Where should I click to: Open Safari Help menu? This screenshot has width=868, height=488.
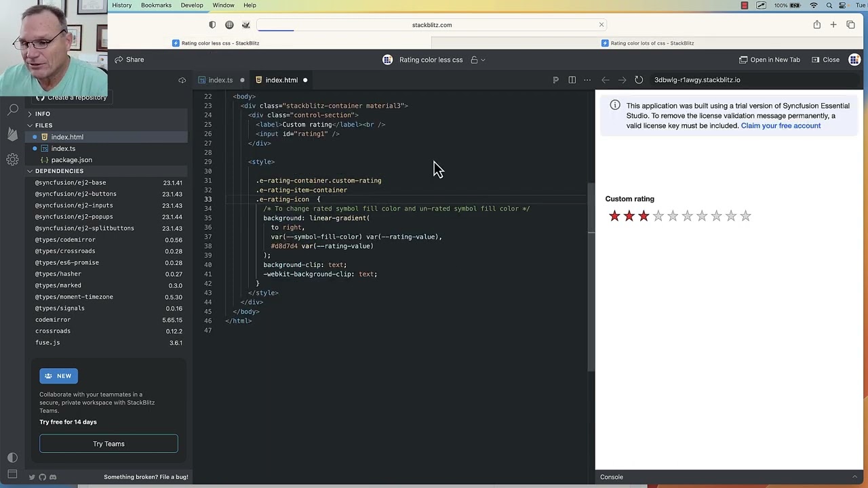[x=250, y=5]
